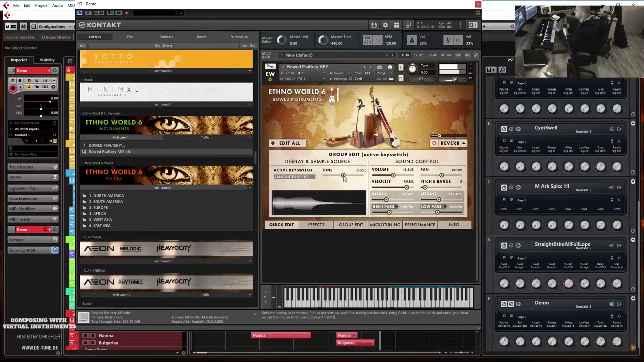Image resolution: width=644 pixels, height=362 pixels.
Task: Toggle the Mute button on the Kontakt instrument
Action: click(x=400, y=78)
